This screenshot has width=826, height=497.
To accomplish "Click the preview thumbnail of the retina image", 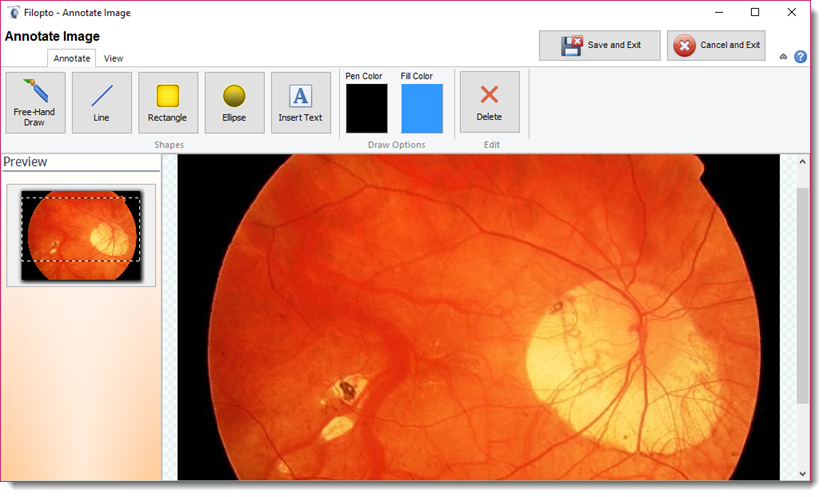I will coord(81,235).
